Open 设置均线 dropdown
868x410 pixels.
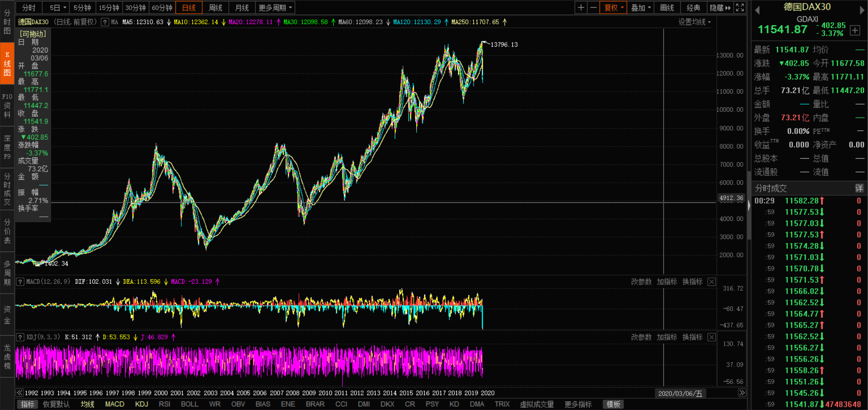[x=694, y=22]
